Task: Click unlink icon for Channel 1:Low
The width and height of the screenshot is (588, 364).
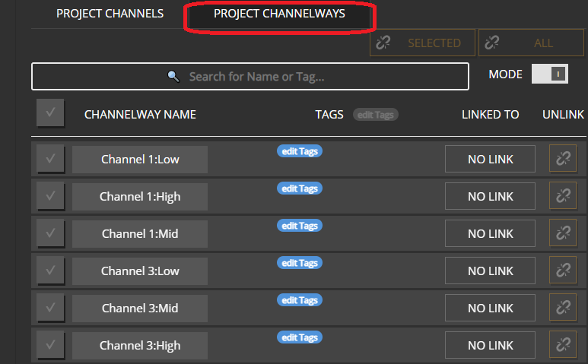Action: pyautogui.click(x=563, y=160)
